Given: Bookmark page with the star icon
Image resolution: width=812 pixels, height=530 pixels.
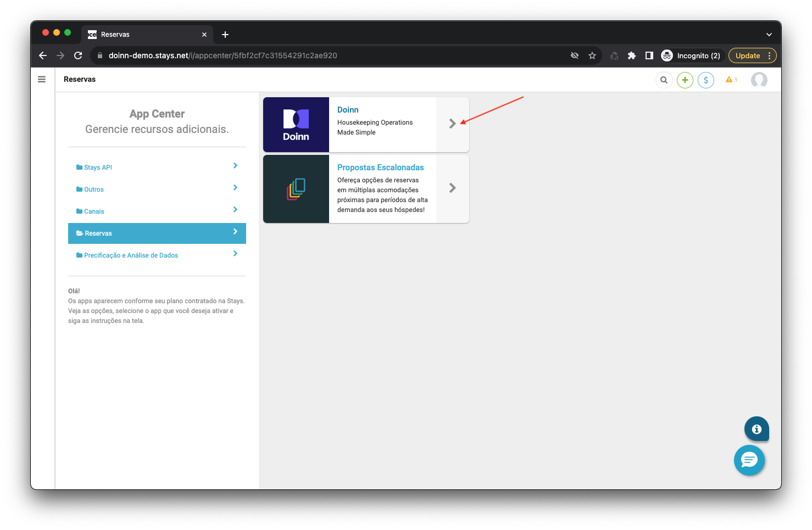Looking at the screenshot, I should pos(592,55).
